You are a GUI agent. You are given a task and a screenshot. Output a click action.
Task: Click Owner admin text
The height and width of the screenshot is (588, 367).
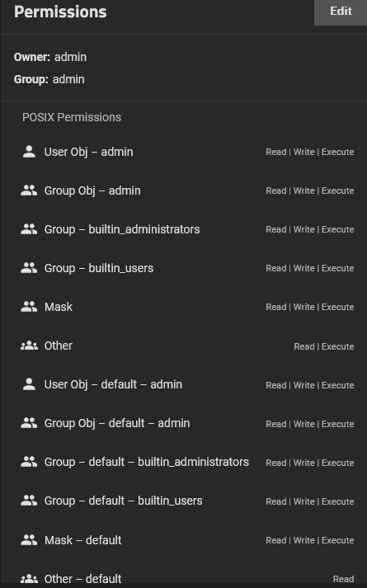point(50,57)
